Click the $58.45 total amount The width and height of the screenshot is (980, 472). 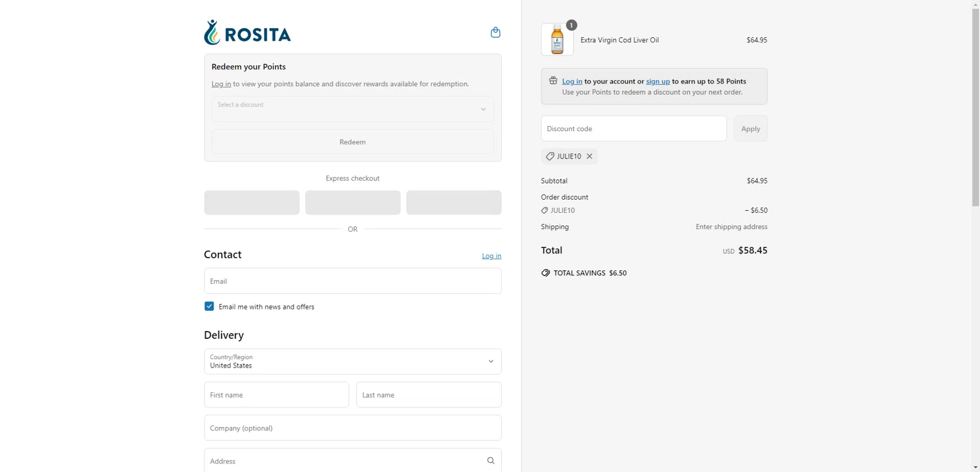point(753,251)
